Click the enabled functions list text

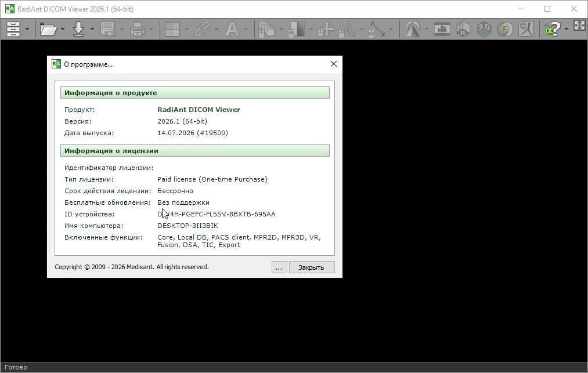click(x=239, y=241)
